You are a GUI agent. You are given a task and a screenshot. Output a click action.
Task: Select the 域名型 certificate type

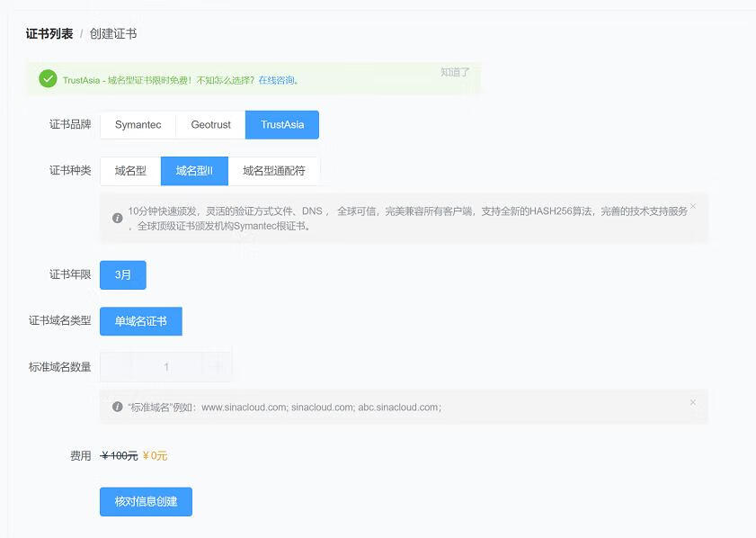[x=130, y=171]
